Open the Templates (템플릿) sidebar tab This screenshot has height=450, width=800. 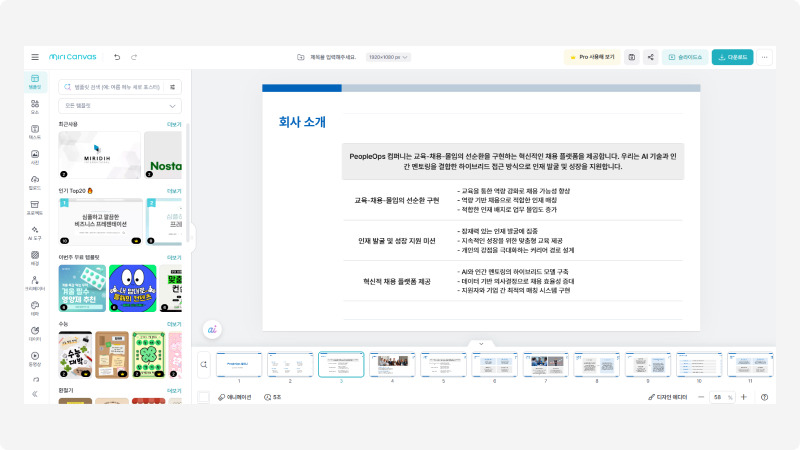click(35, 82)
